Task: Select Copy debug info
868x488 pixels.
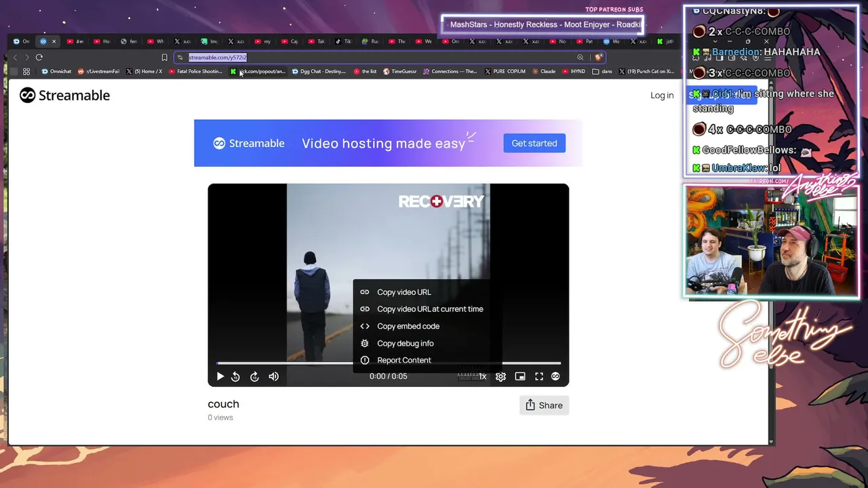Action: click(x=427, y=343)
